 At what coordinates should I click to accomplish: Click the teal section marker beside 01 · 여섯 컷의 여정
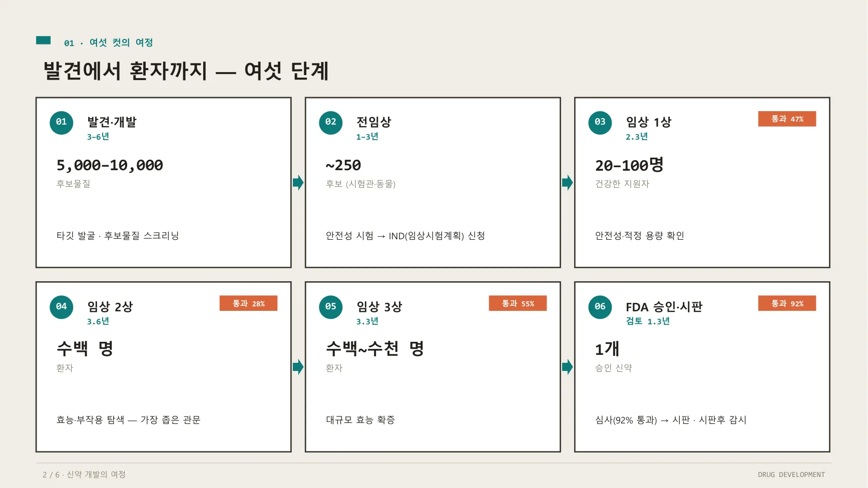tap(44, 41)
